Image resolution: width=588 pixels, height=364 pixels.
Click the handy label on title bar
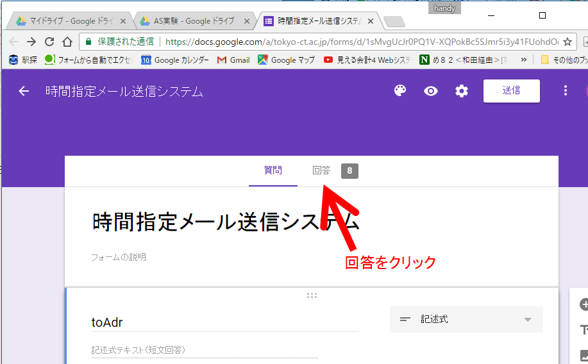pyautogui.click(x=444, y=8)
